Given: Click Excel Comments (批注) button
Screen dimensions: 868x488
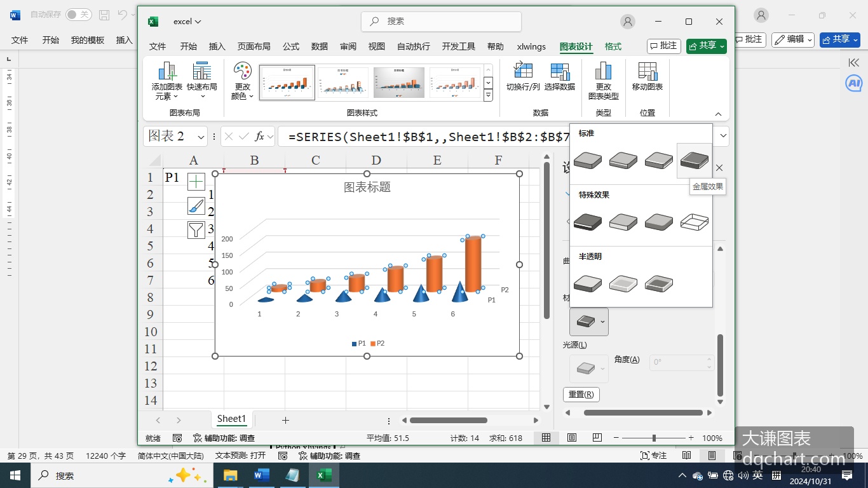Looking at the screenshot, I should 664,46.
